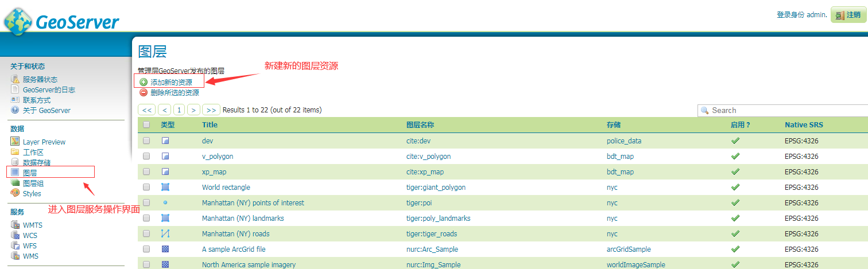Open 关于 GeoServer page

pos(46,110)
